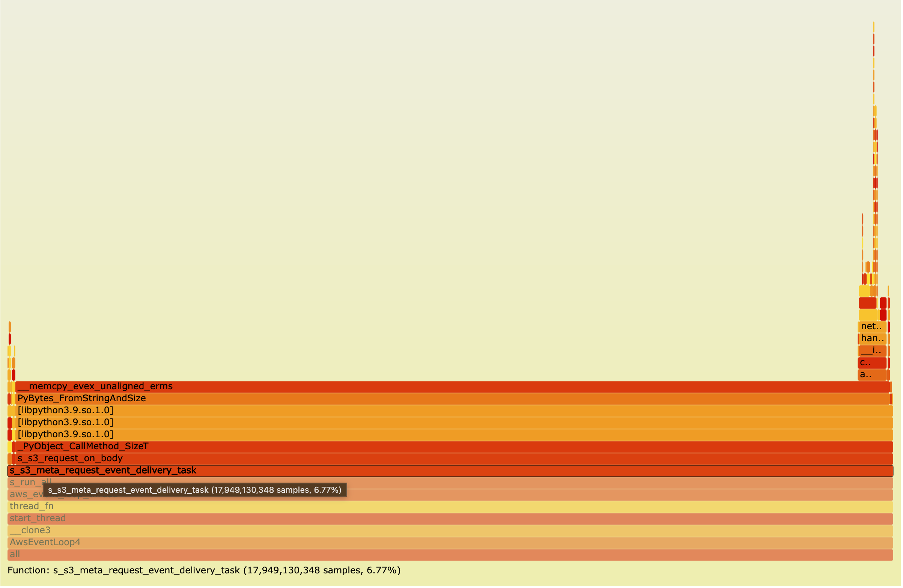Click the __clone3 frame

tap(455, 530)
